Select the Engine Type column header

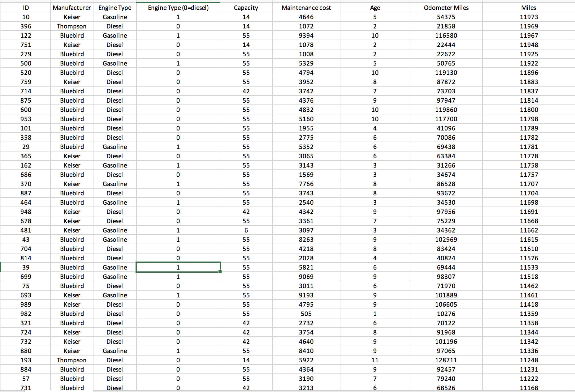tap(115, 8)
